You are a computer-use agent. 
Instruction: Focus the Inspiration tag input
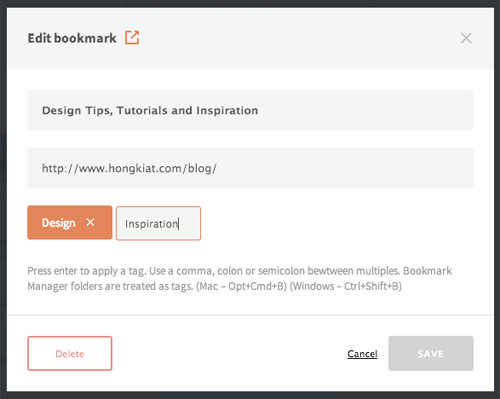click(x=158, y=223)
